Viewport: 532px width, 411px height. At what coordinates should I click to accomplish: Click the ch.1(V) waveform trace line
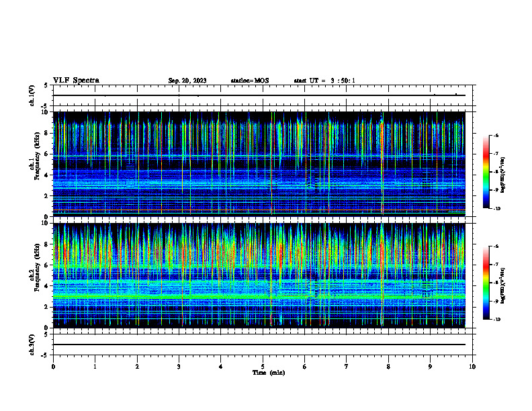click(259, 95)
